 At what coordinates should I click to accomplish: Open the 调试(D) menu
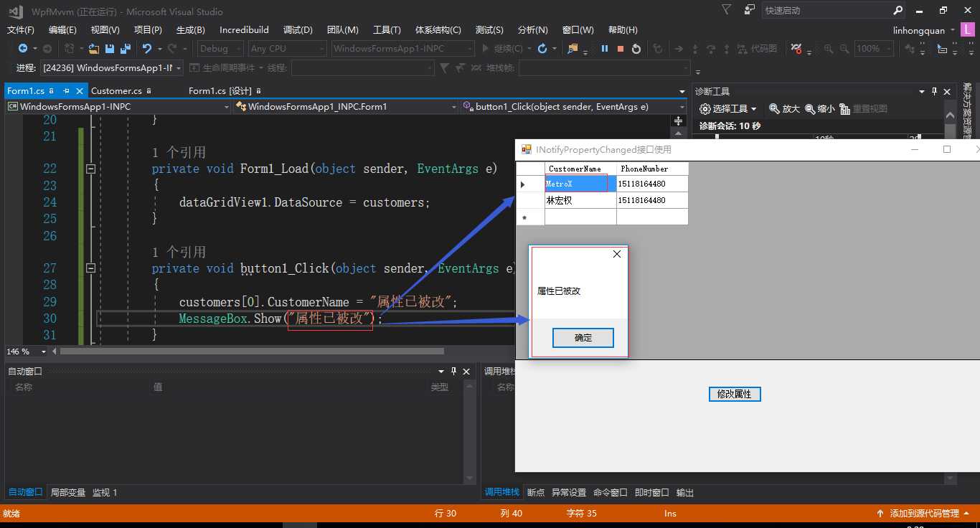pyautogui.click(x=298, y=29)
